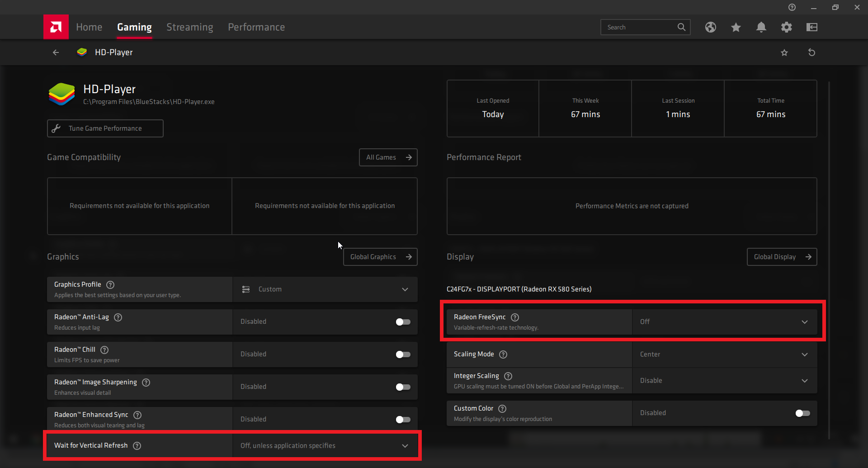Click the Total Time 67 mins tile
The height and width of the screenshot is (468, 868).
coord(771,109)
